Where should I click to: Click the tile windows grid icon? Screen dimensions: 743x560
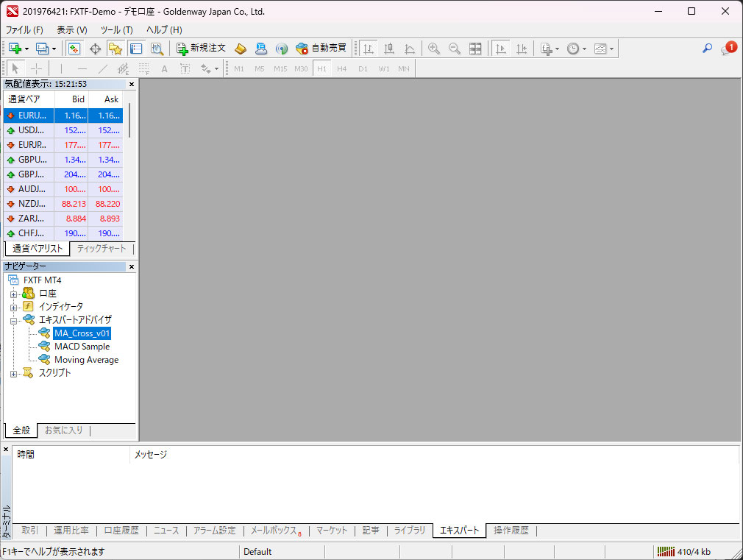click(475, 49)
